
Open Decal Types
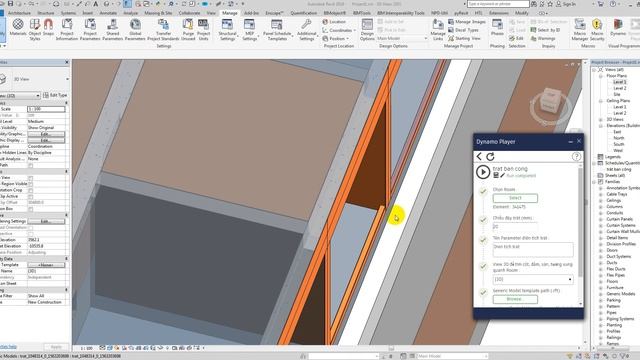tap(464, 30)
